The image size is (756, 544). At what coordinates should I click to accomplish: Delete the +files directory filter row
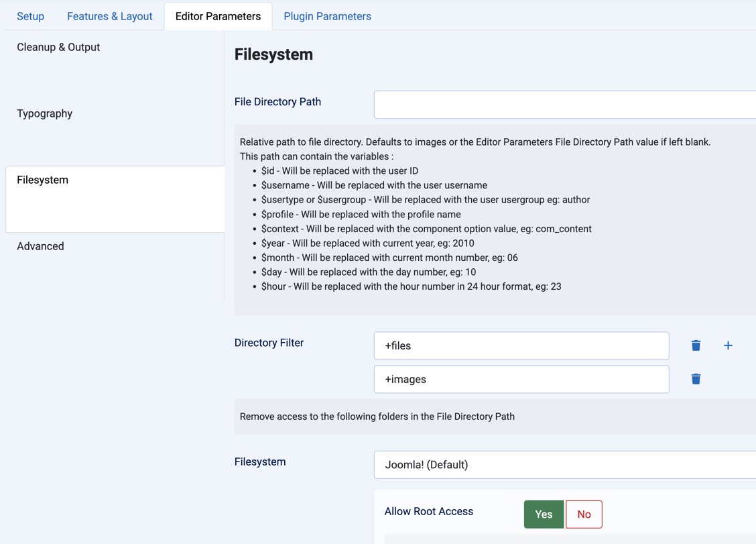coord(696,345)
